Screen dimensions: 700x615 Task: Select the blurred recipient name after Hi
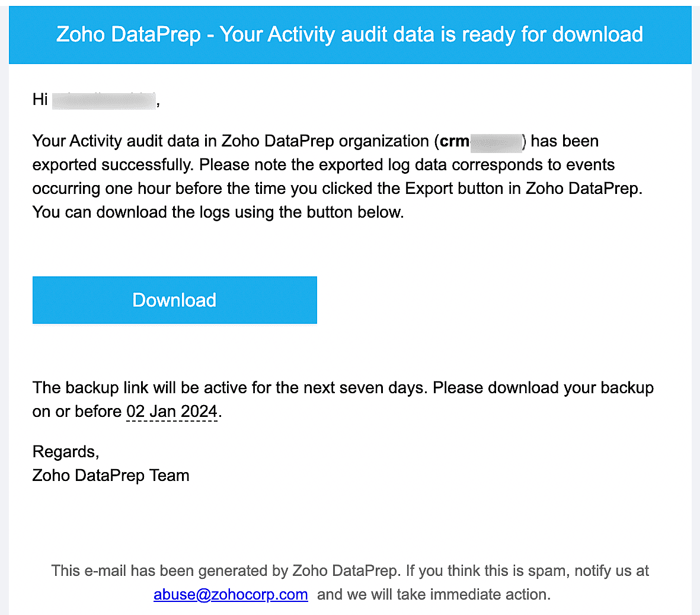point(104,100)
